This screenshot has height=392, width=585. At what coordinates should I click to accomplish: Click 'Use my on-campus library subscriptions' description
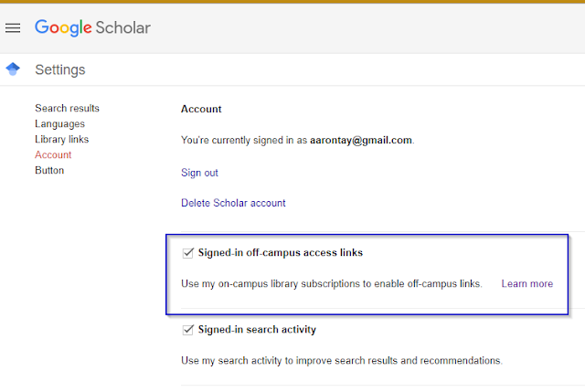[332, 284]
